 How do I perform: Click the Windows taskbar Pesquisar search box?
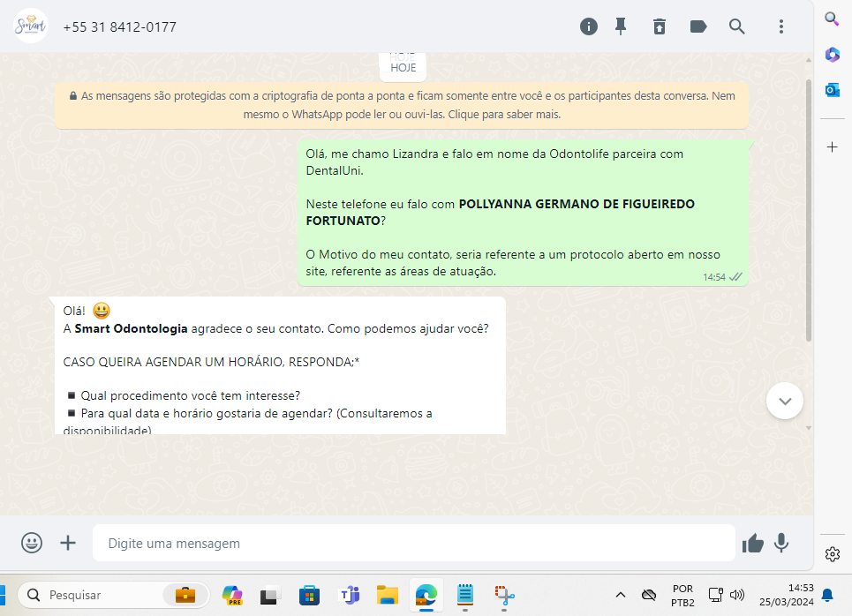coord(113,595)
